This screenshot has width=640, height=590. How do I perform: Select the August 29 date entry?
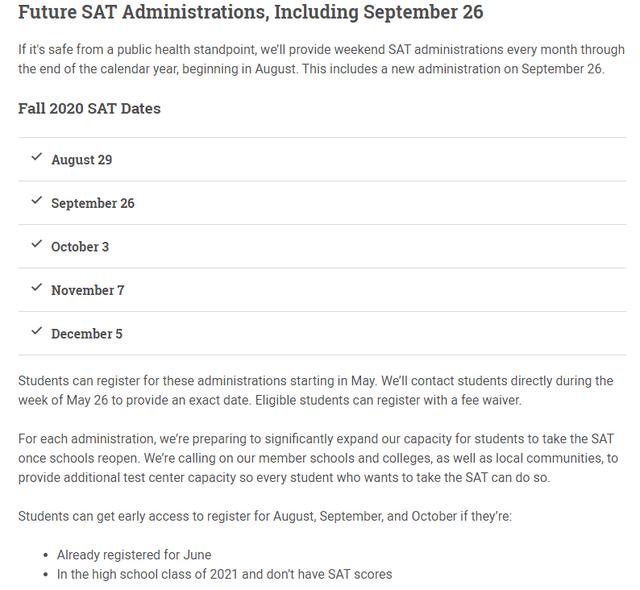coord(81,160)
